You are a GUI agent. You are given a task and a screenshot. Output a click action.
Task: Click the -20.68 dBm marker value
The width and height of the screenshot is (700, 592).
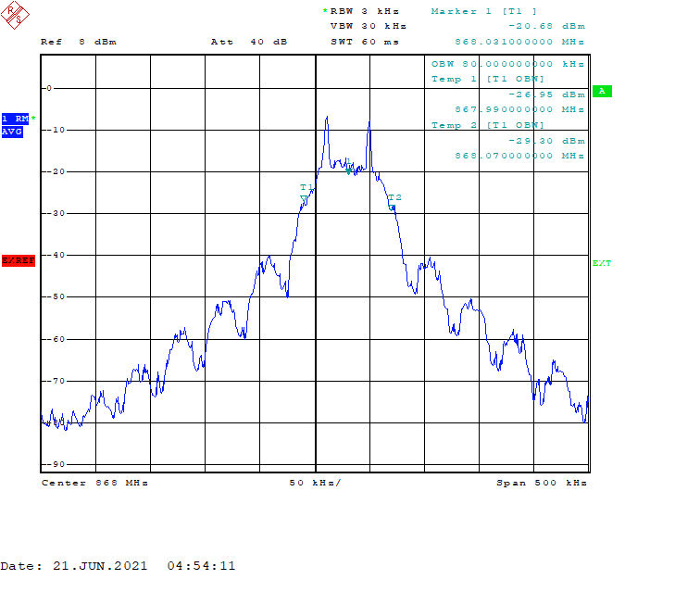[x=546, y=26]
